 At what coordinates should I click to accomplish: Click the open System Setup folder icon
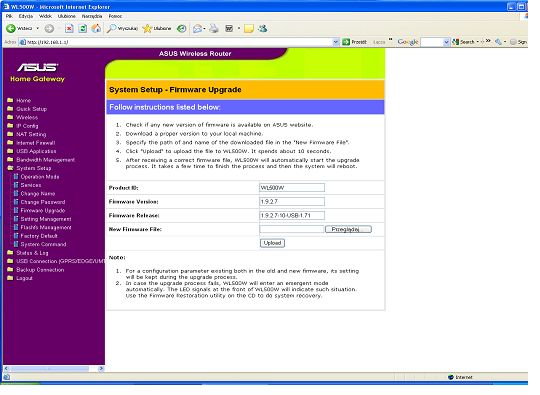[10, 168]
